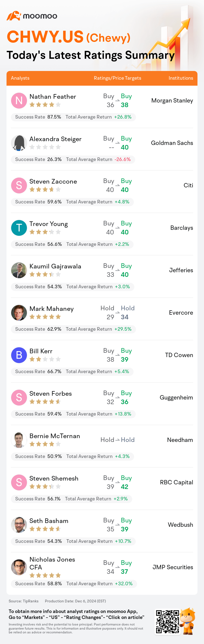
Task: Click Mark Mahaney's profile photo
Action: [x=19, y=313]
